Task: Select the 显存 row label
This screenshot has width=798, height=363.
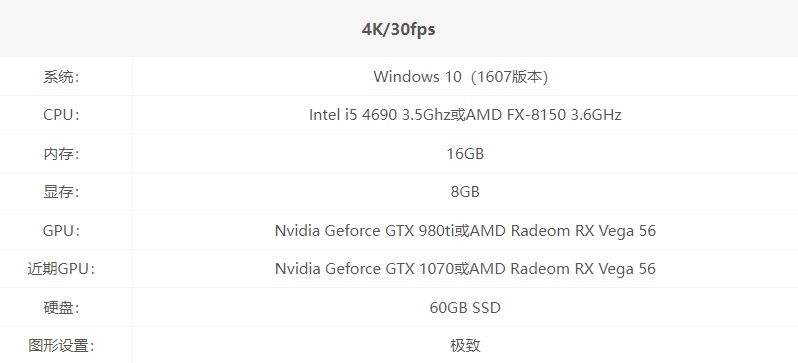Action: [x=61, y=192]
